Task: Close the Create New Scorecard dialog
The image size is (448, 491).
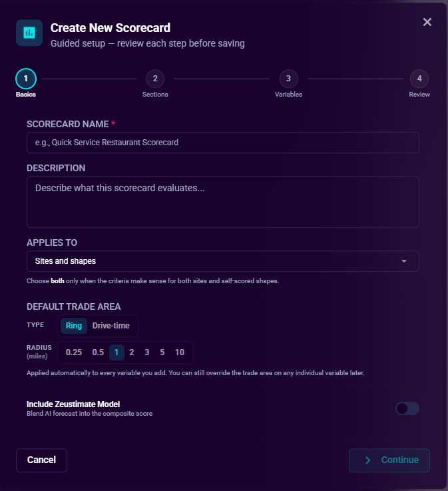Action: pyautogui.click(x=427, y=22)
